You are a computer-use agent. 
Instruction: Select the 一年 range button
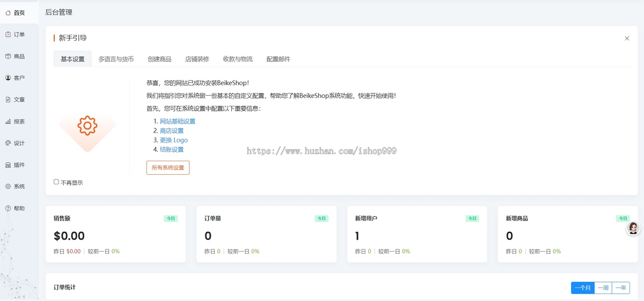[621, 288]
